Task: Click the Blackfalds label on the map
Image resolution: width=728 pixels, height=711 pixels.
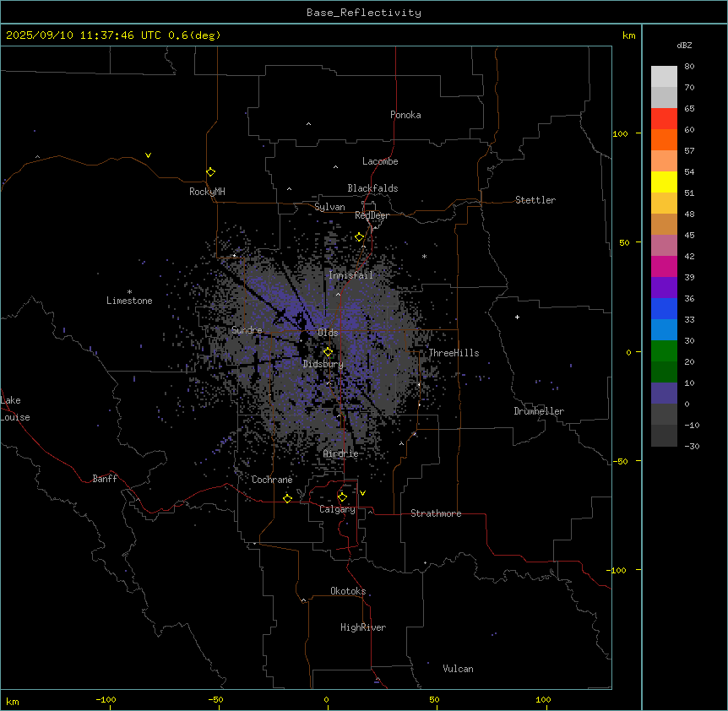Action: point(372,188)
